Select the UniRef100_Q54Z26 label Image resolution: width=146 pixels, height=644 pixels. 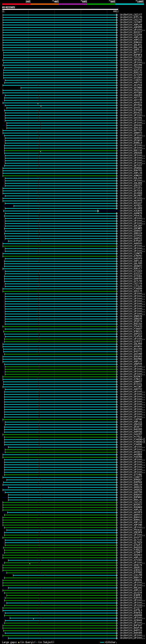(131, 90)
